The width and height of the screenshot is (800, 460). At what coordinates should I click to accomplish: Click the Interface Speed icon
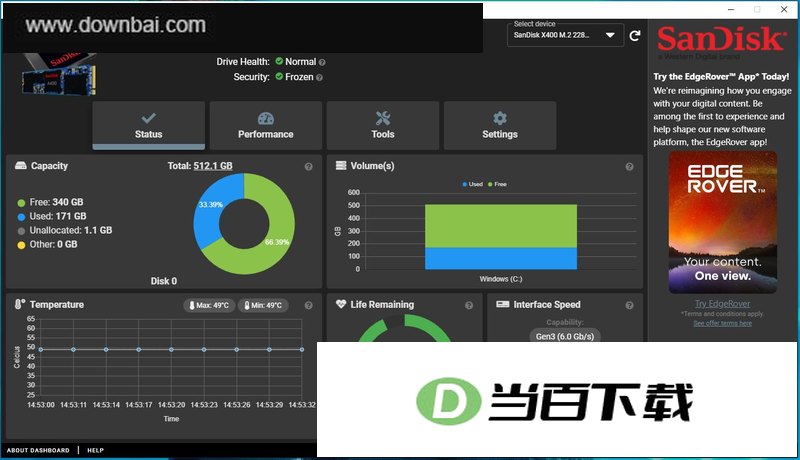(503, 304)
